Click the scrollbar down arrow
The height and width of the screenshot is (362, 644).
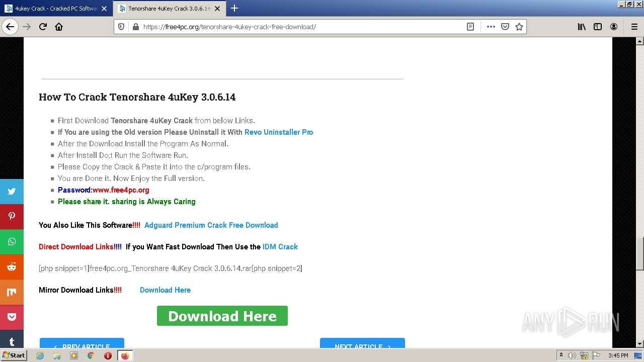pos(640,344)
